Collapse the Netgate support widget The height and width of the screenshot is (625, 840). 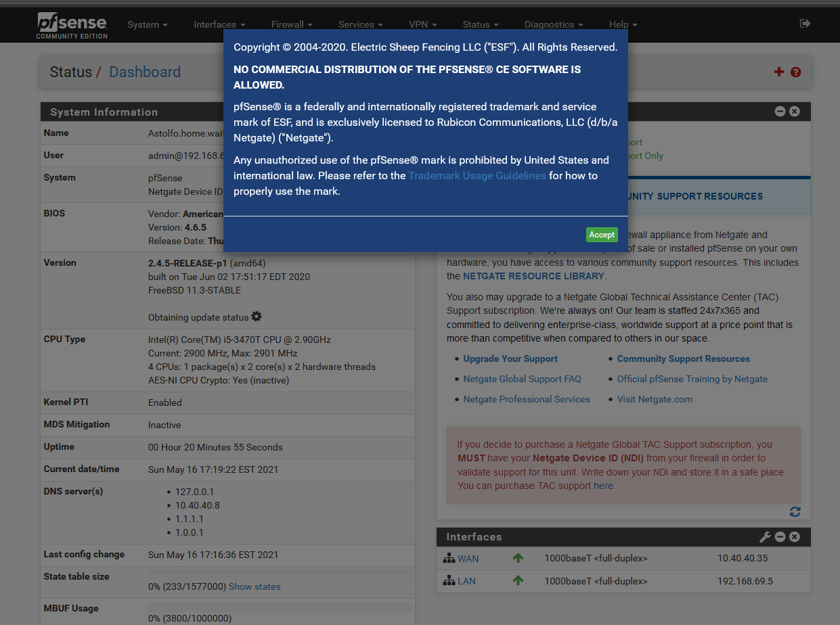780,112
